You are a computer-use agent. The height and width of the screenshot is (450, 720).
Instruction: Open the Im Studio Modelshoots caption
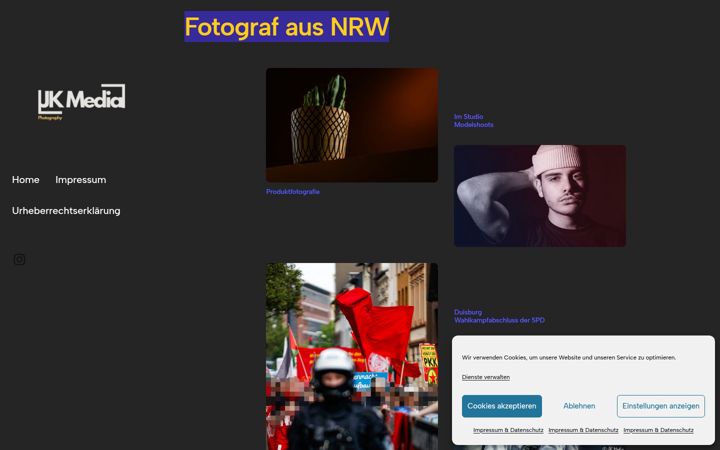pyautogui.click(x=473, y=120)
